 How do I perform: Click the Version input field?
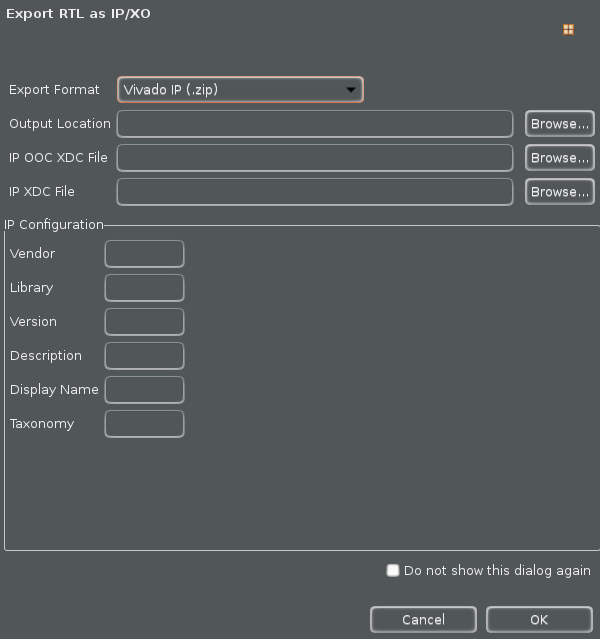point(144,322)
